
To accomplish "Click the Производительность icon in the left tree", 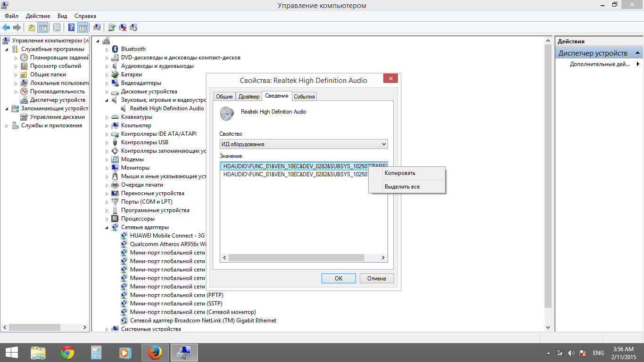I will tap(24, 91).
